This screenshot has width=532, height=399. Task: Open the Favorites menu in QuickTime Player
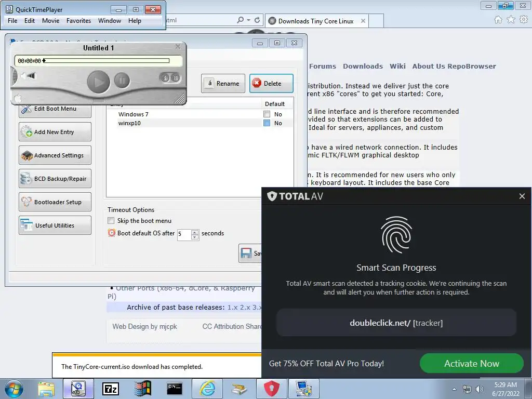79,21
